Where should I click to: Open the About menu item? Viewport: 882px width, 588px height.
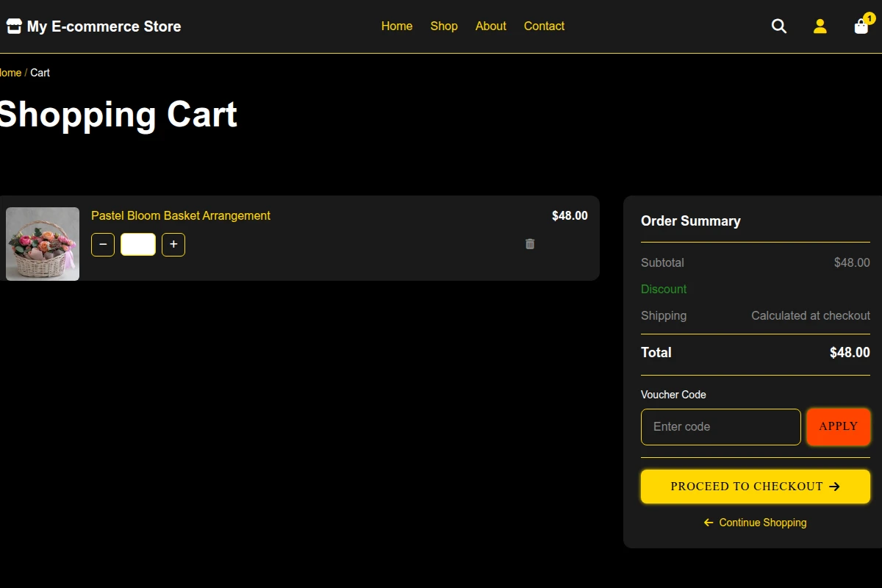point(491,26)
